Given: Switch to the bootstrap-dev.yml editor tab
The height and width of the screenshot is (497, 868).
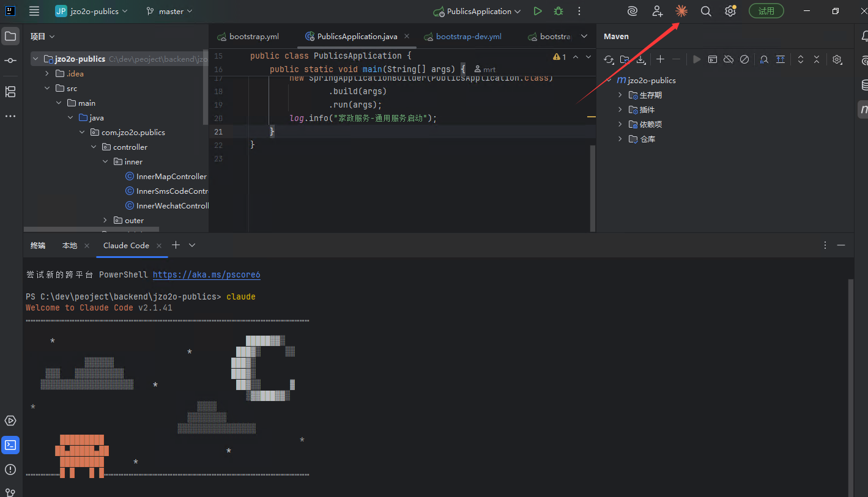Looking at the screenshot, I should [468, 37].
